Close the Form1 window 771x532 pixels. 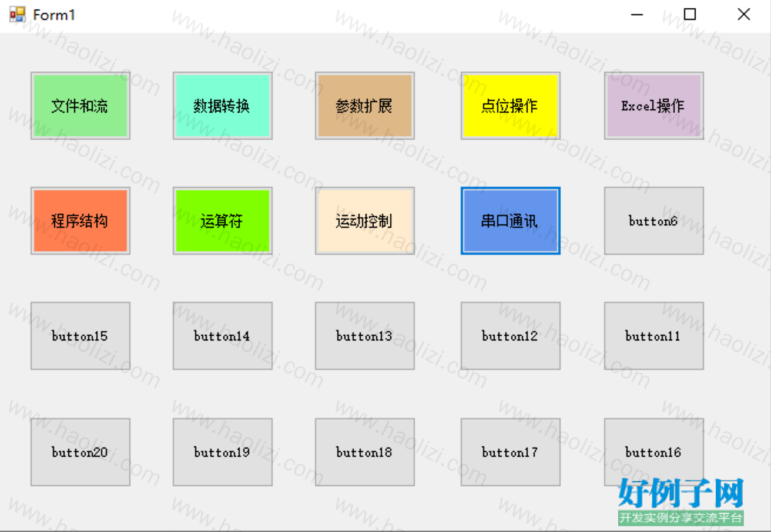tap(743, 15)
